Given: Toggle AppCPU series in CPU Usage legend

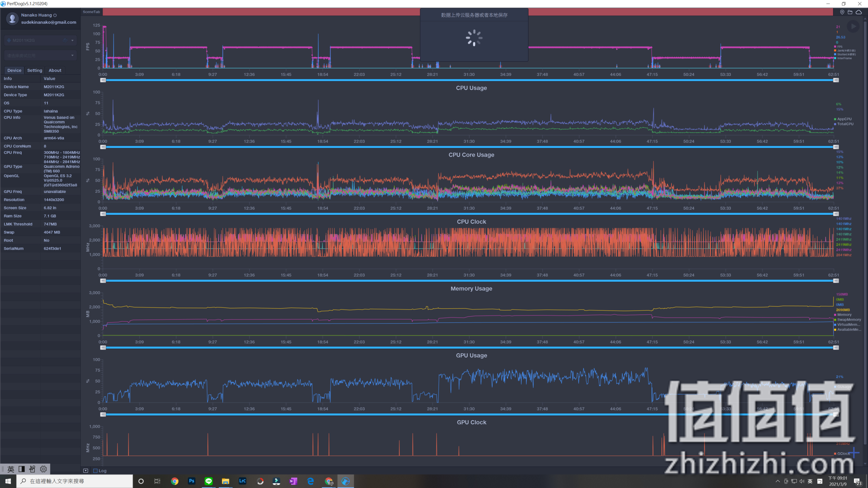Looking at the screenshot, I should coord(843,119).
